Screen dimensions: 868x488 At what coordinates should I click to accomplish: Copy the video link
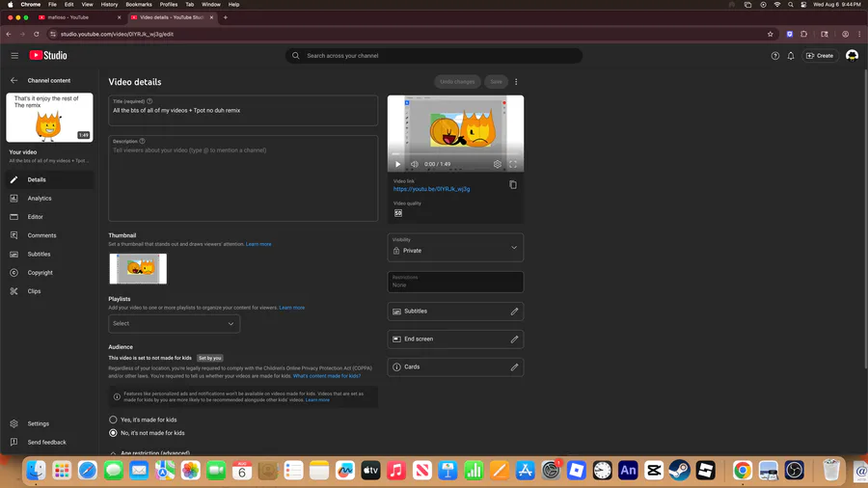[513, 185]
